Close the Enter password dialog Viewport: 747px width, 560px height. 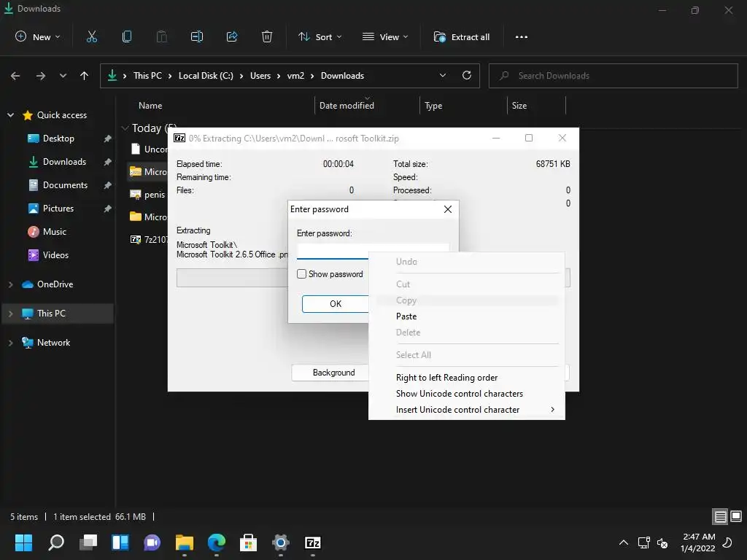[x=448, y=209]
